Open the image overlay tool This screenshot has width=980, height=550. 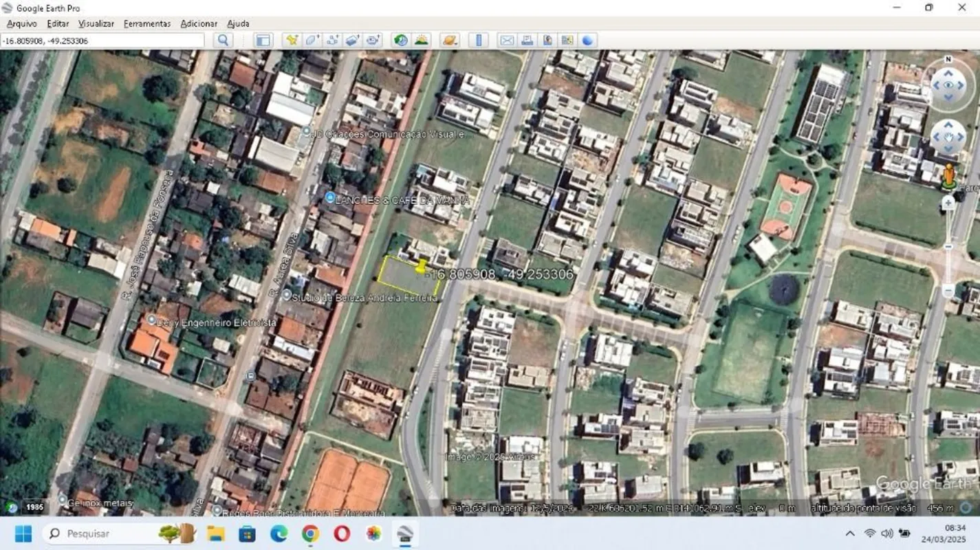coord(352,41)
